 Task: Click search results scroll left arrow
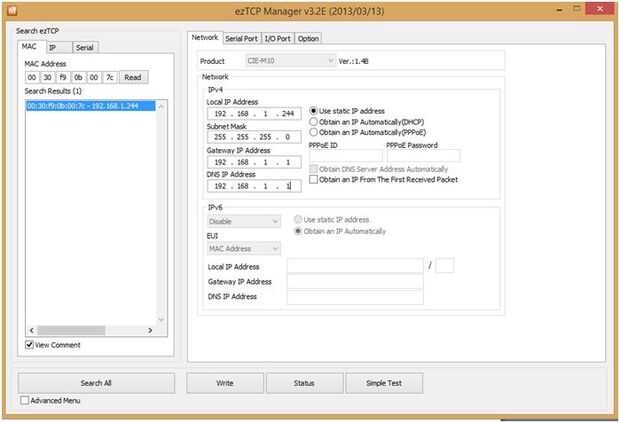pos(32,330)
